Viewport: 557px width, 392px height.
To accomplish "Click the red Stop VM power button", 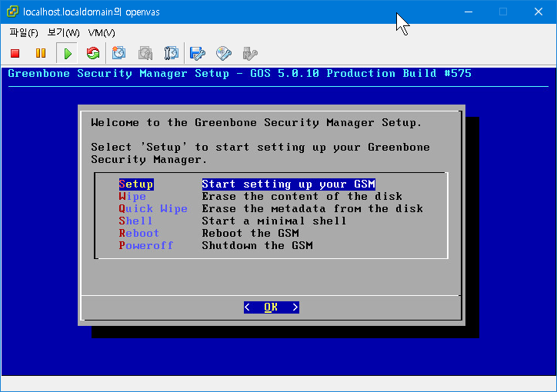I will (x=15, y=54).
